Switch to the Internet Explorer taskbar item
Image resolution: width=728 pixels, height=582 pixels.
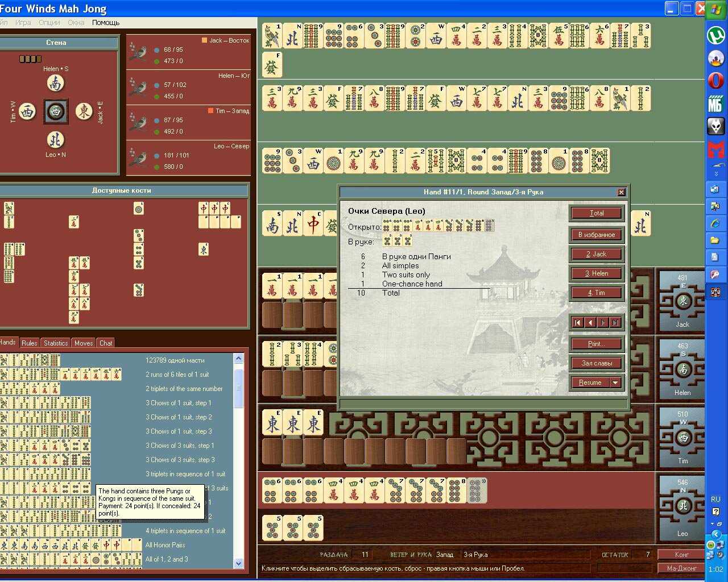coord(715,223)
